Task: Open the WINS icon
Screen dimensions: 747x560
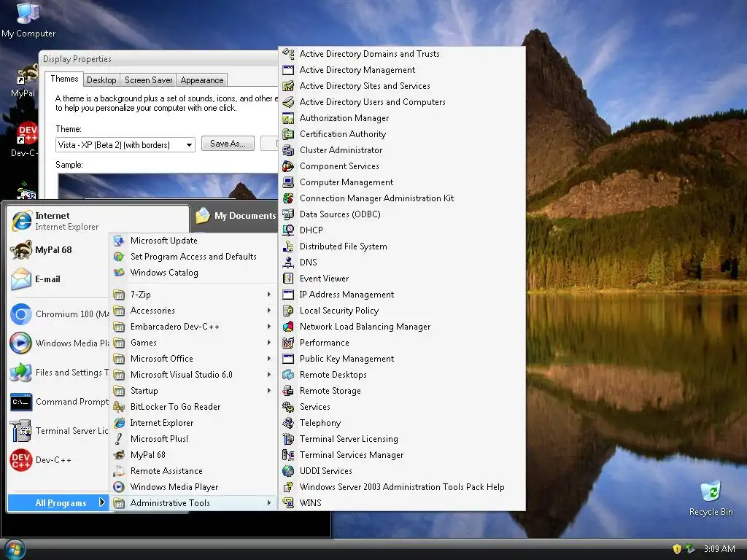Action: 288,503
